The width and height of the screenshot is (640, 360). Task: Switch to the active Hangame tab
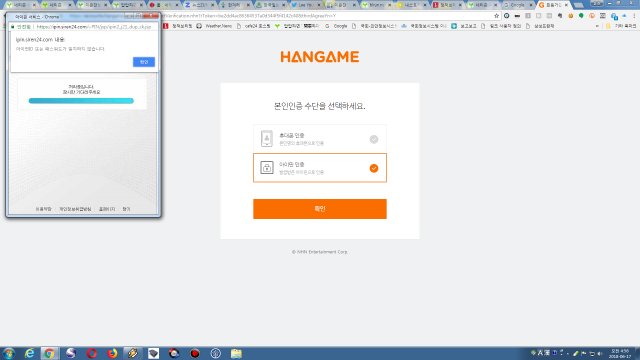pos(553,5)
